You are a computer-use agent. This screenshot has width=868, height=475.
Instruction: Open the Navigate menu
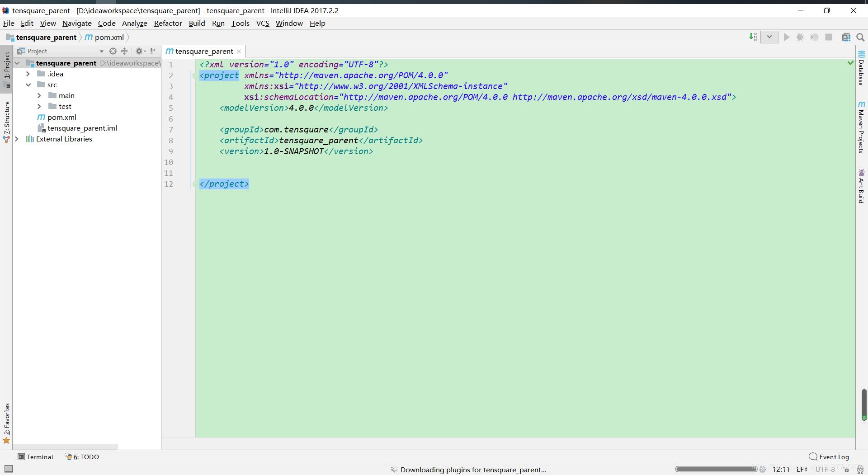[x=77, y=24]
